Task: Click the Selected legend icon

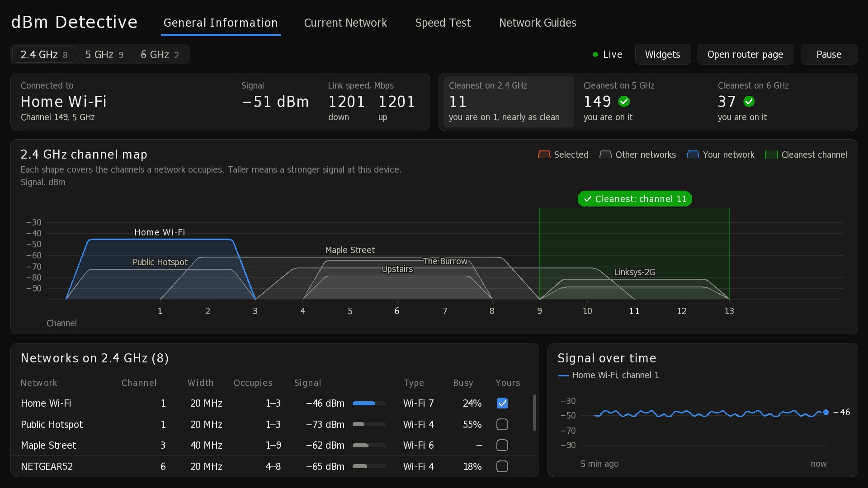Action: coord(544,155)
